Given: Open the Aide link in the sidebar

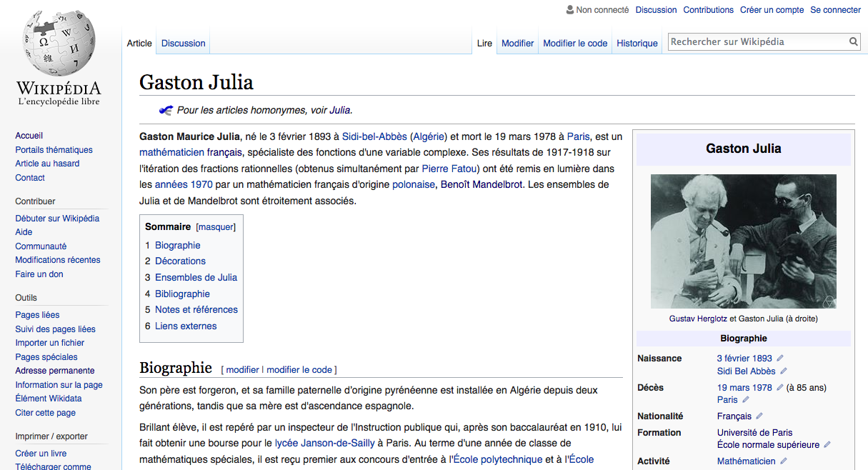Looking at the screenshot, I should pos(24,232).
